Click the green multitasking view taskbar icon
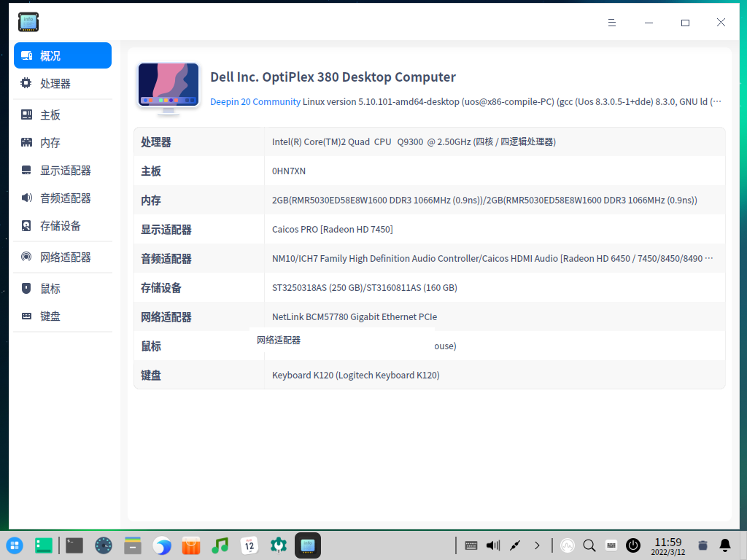747x560 pixels. pyautogui.click(x=44, y=545)
